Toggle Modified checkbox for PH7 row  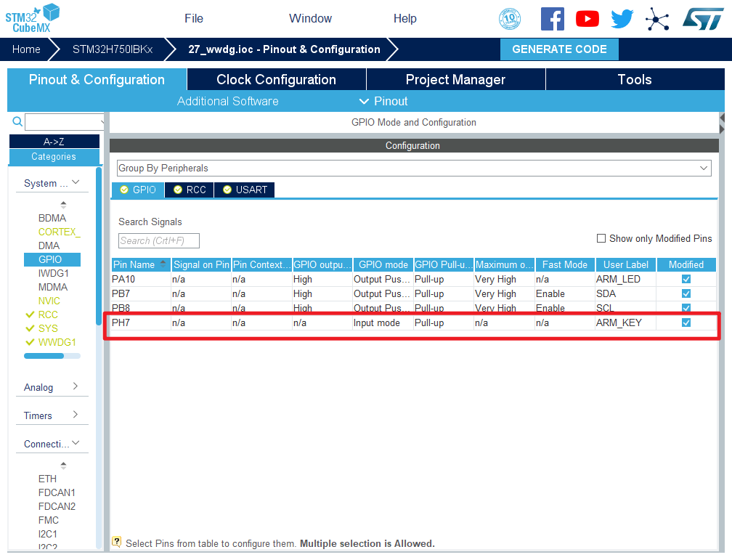686,322
